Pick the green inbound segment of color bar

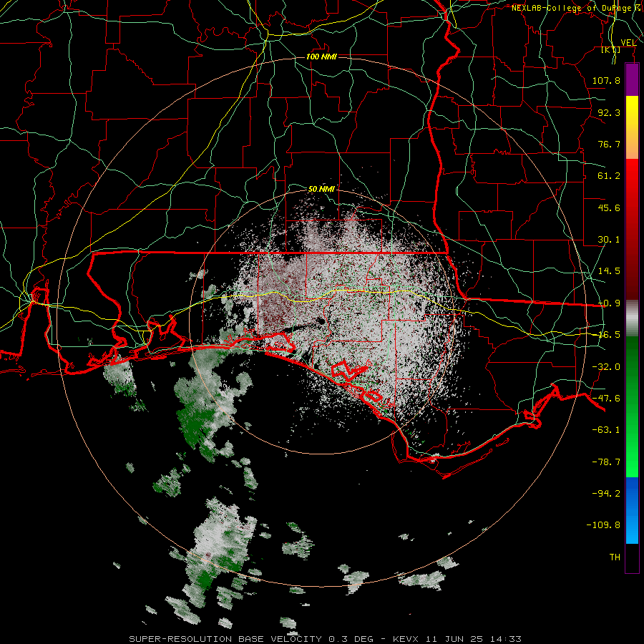(x=632, y=406)
